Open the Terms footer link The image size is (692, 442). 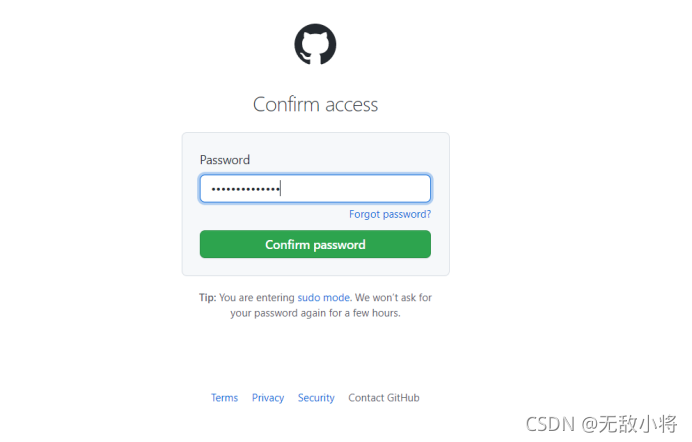(x=224, y=398)
